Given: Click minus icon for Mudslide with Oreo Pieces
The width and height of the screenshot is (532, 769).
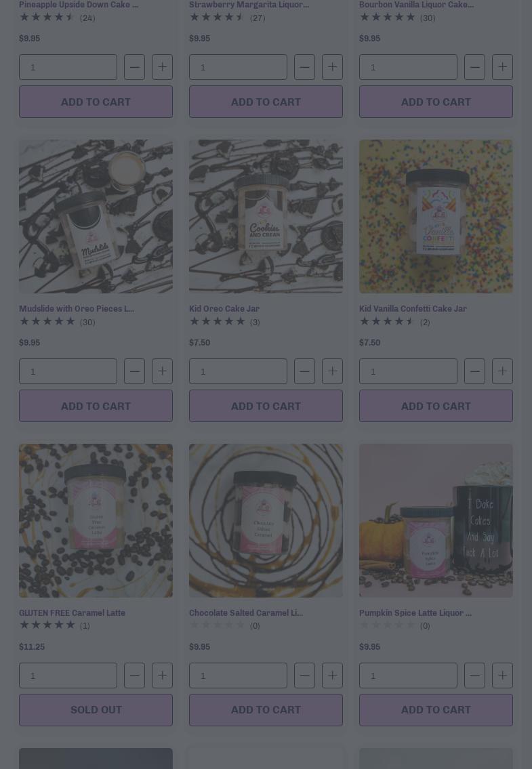Looking at the screenshot, I should 134,371.
